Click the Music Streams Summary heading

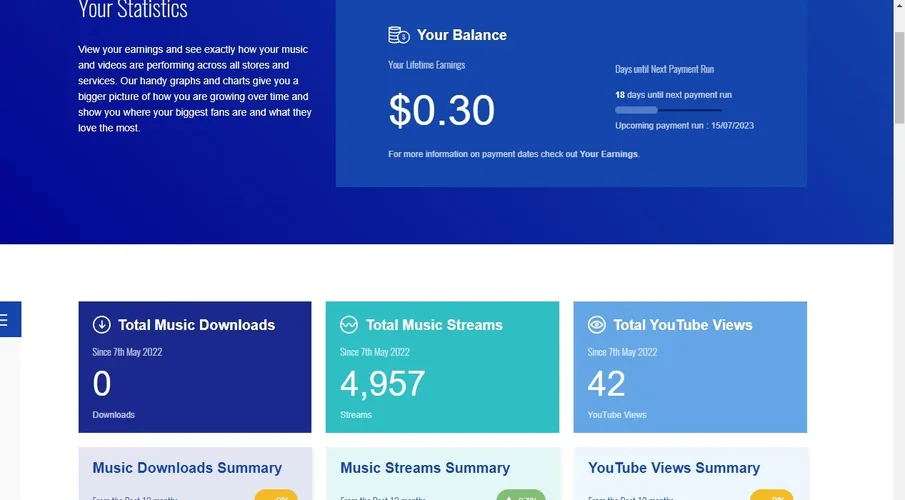[425, 468]
